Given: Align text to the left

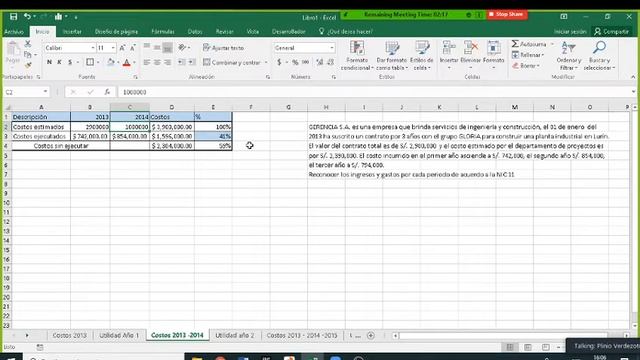Looking at the screenshot, I should click(x=147, y=62).
